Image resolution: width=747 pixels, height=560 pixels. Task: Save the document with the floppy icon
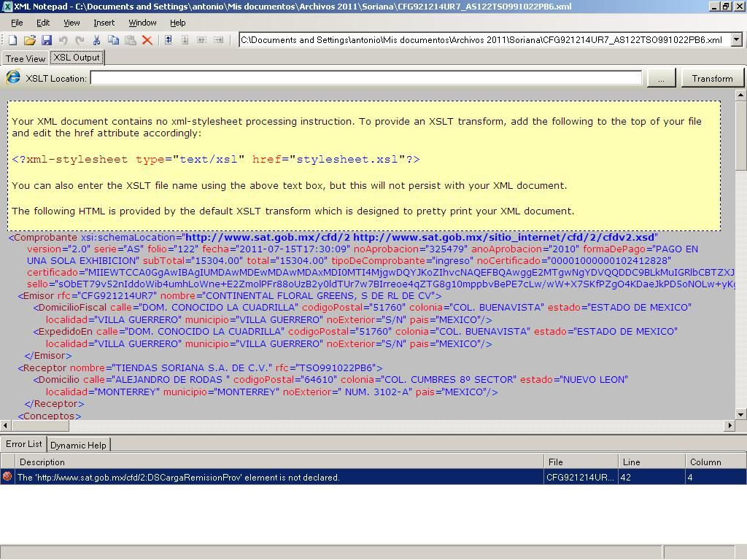(46, 40)
